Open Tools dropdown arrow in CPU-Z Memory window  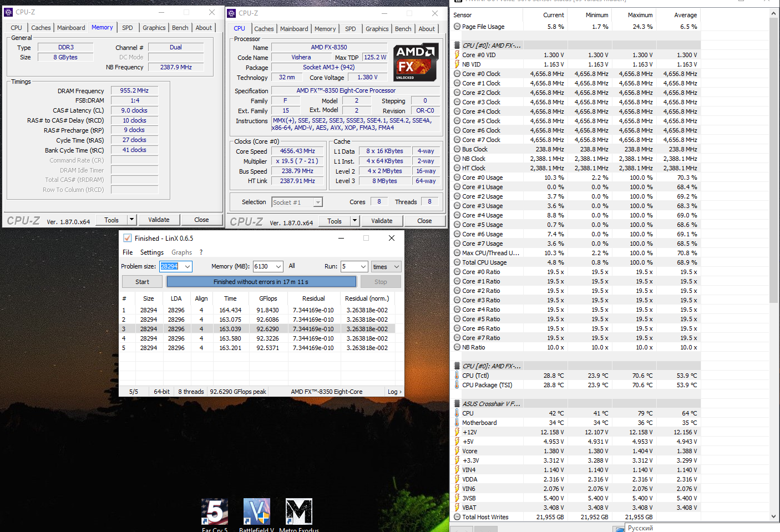pos(131,220)
